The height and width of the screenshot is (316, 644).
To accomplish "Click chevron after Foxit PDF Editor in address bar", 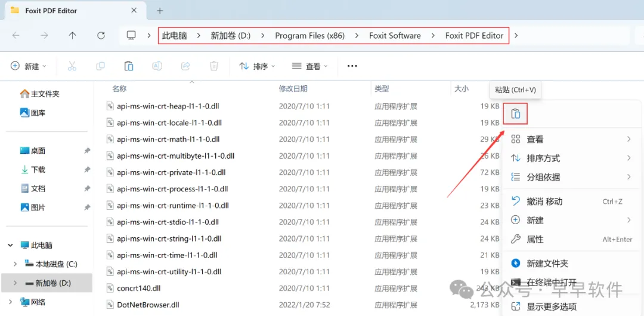I will (516, 36).
